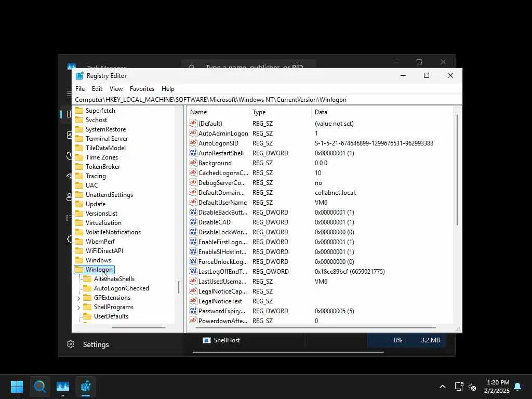
Task: Select the AutoAdminLogon value
Action: point(223,134)
